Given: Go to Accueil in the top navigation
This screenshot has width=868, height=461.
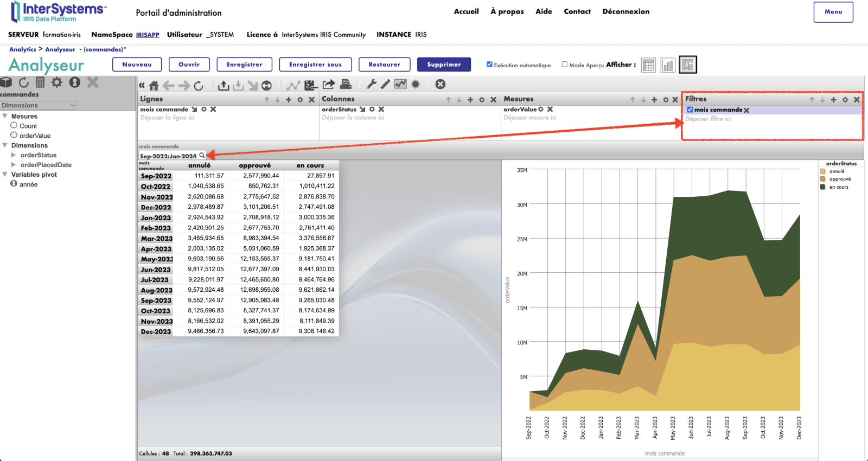Looking at the screenshot, I should 466,11.
